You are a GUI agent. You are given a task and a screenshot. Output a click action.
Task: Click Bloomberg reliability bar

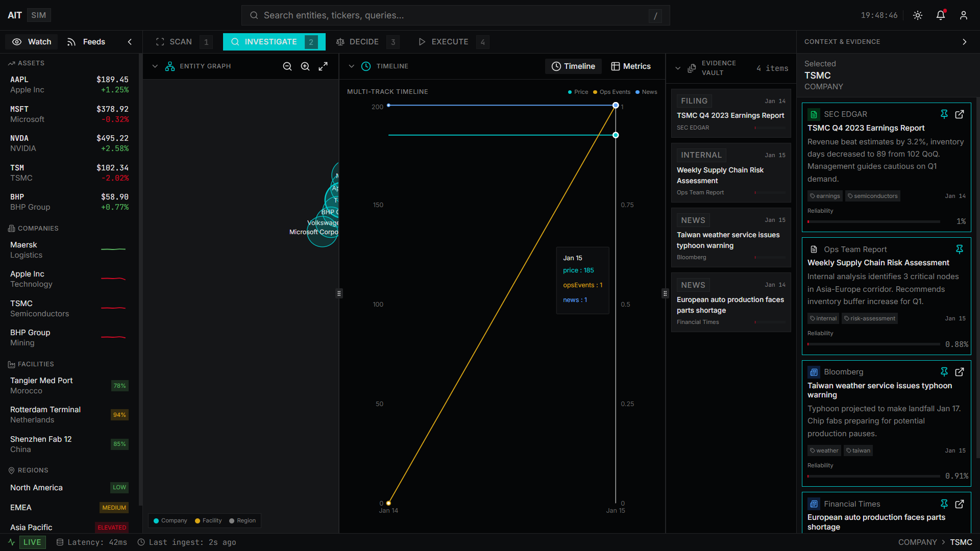(x=874, y=476)
